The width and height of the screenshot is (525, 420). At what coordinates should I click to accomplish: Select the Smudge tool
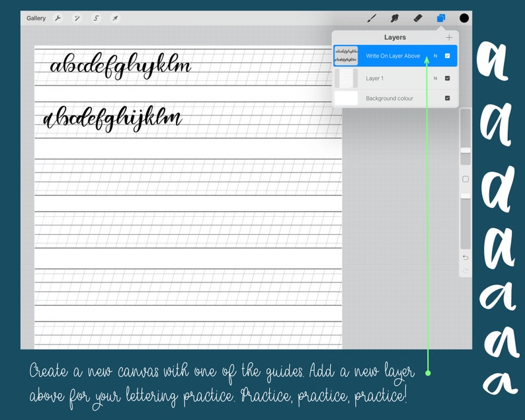click(x=395, y=18)
